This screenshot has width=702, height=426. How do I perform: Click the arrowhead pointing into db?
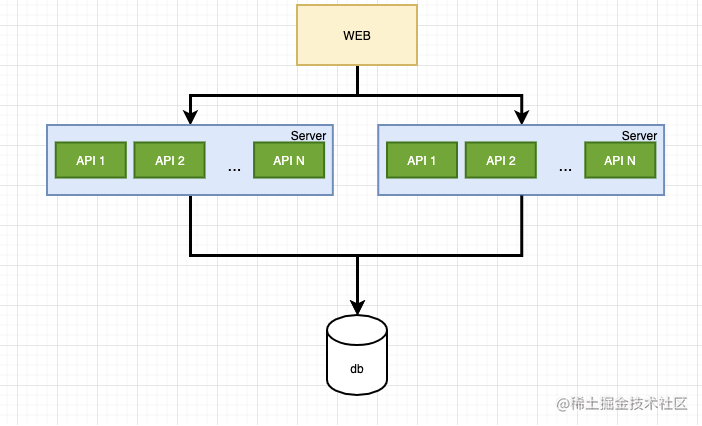[x=357, y=306]
